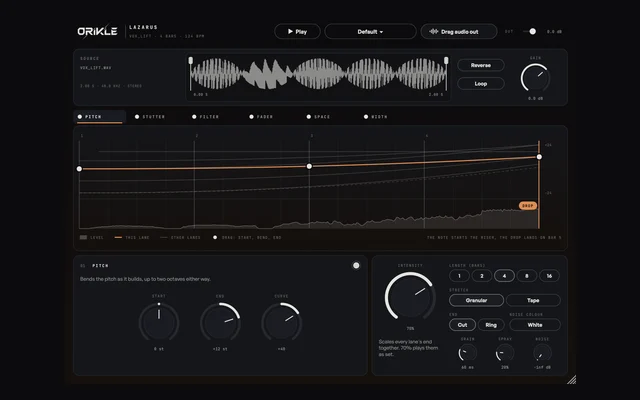The height and width of the screenshot is (400, 640).
Task: Select the pitch curve bend midpoint
Action: coord(309,166)
